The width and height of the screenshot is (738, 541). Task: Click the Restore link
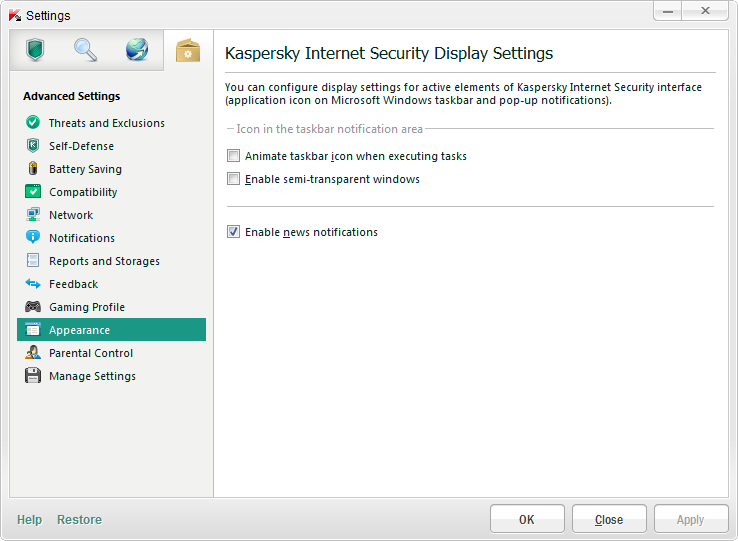pyautogui.click(x=79, y=520)
